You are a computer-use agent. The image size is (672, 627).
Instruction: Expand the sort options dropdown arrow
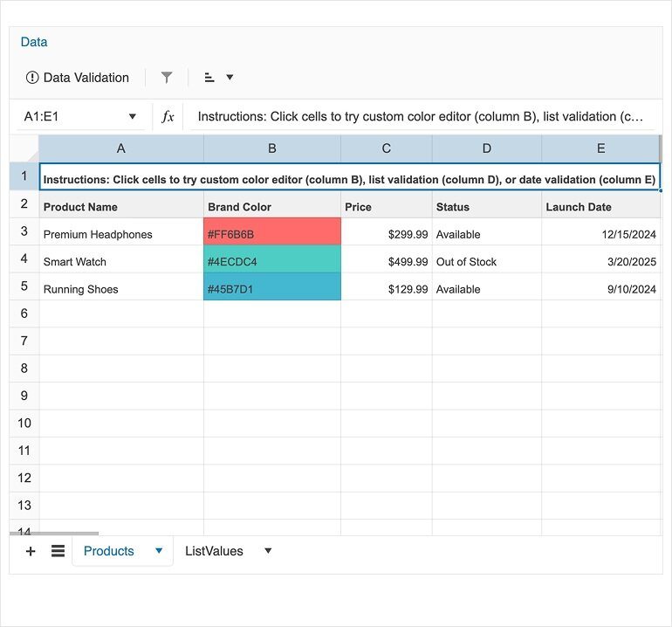[x=230, y=78]
